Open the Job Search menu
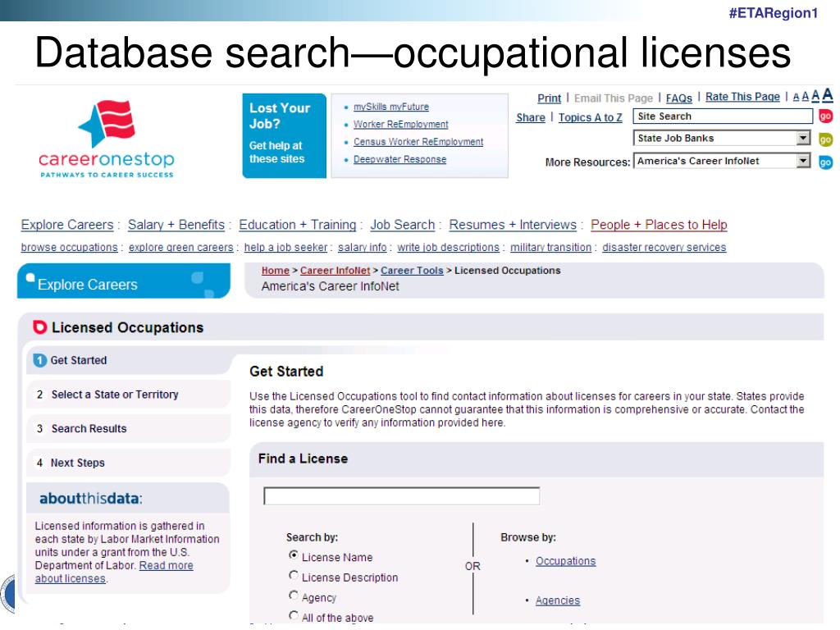Screen dimensions: 840x630 tap(402, 225)
